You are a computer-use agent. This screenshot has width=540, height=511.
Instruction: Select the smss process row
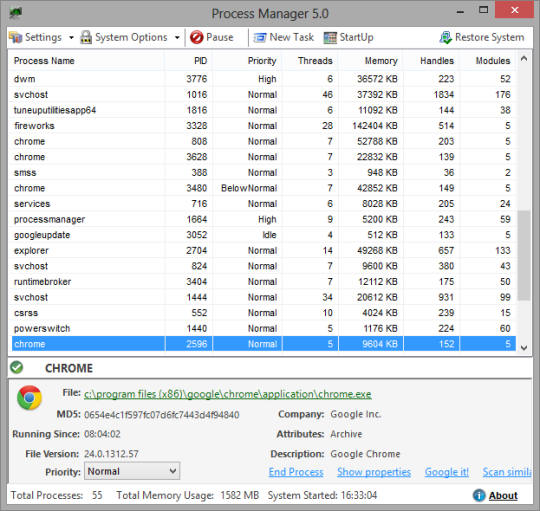(263, 173)
